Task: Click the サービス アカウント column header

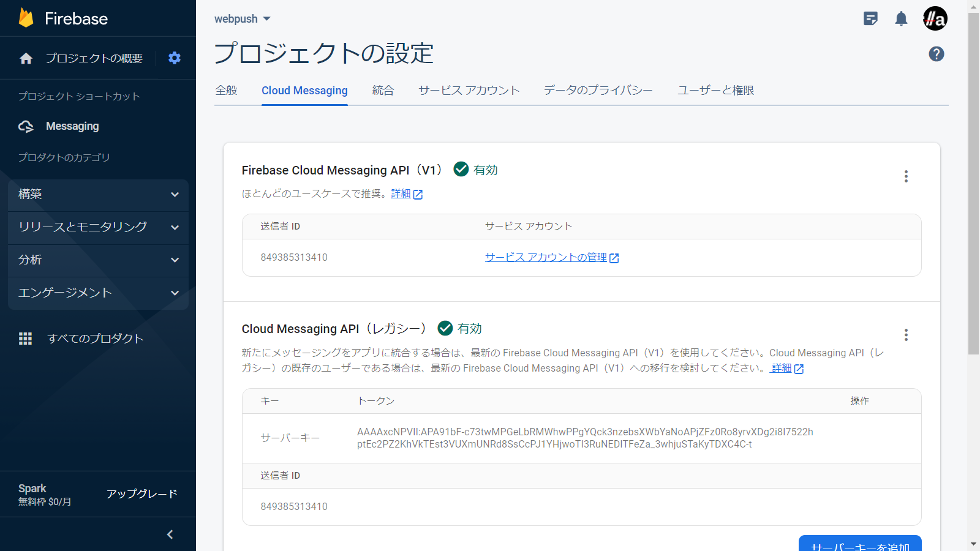Action: pos(529,227)
